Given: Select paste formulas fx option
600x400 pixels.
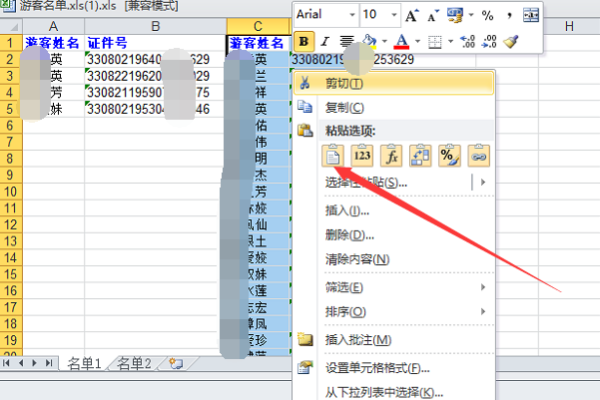Looking at the screenshot, I should point(391,156).
